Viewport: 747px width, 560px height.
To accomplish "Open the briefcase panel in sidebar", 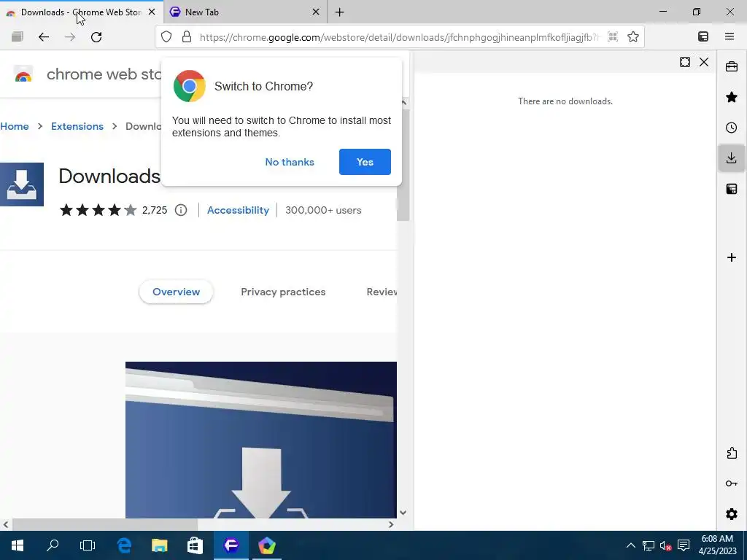I will coord(732,66).
